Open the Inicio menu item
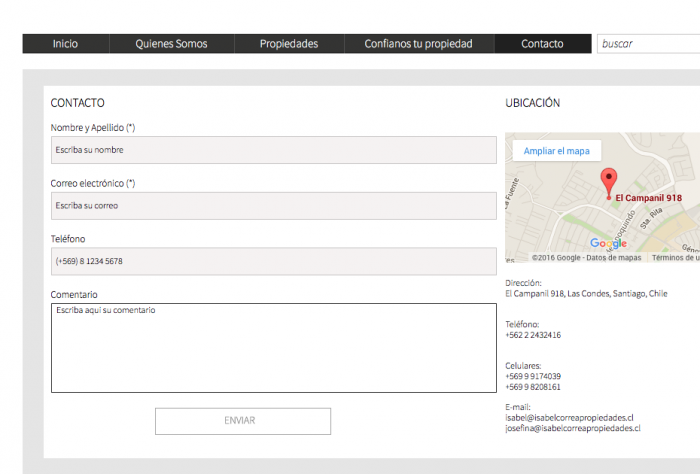This screenshot has height=474, width=700. 65,44
